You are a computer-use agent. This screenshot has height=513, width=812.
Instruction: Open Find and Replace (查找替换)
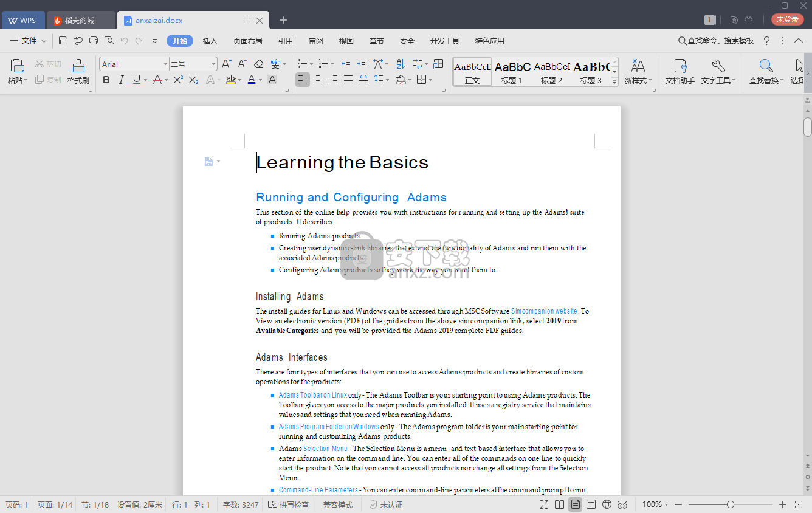tap(766, 72)
